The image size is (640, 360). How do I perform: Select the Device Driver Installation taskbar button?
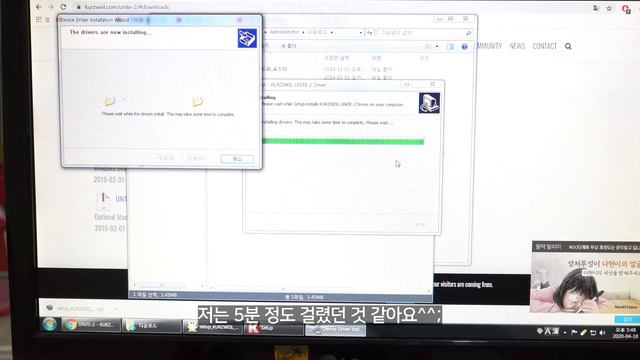(x=336, y=329)
